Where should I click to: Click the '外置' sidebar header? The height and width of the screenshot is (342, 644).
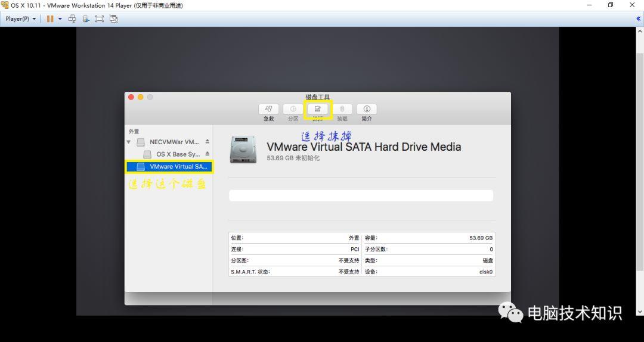134,132
